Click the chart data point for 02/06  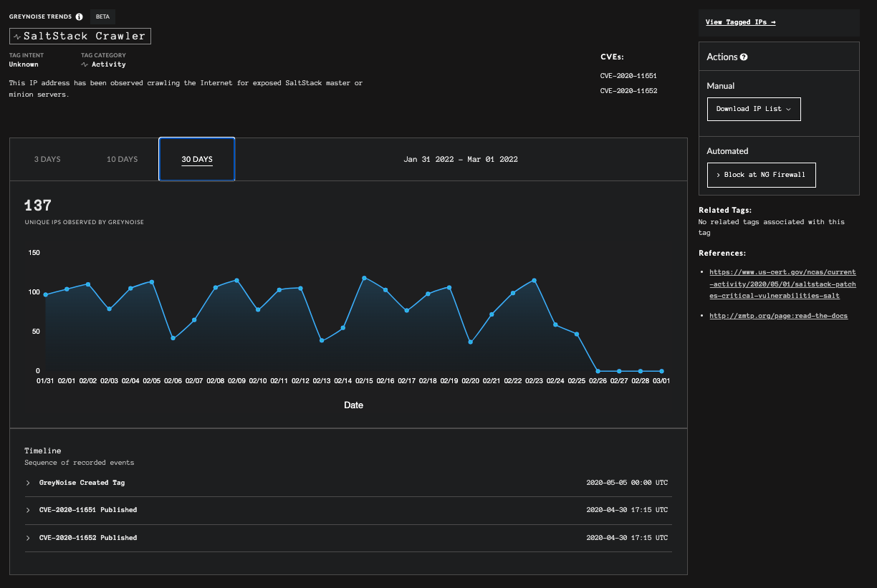point(173,338)
